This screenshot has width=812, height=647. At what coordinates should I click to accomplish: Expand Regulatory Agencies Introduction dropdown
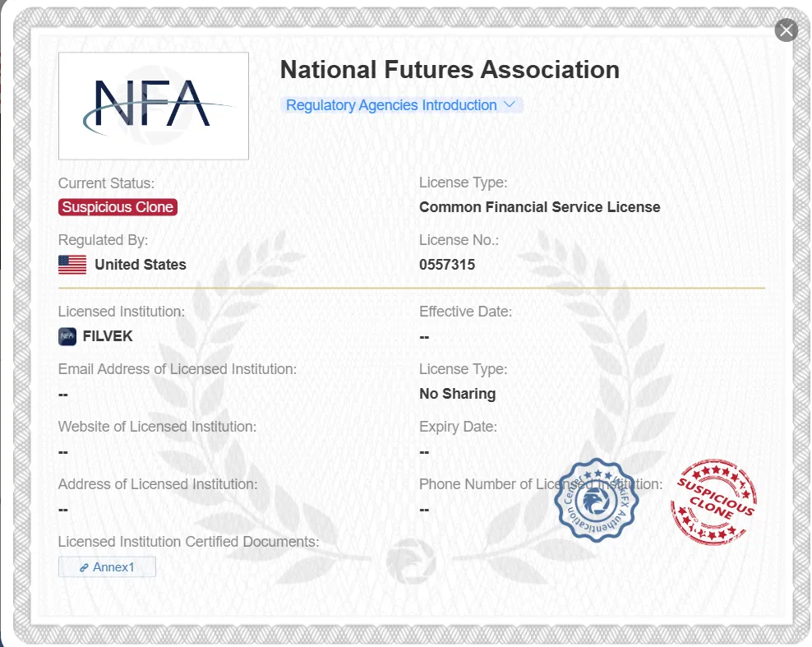401,105
